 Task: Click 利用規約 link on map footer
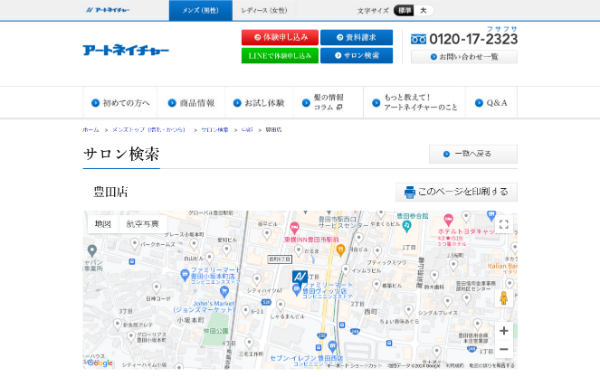coord(454,366)
